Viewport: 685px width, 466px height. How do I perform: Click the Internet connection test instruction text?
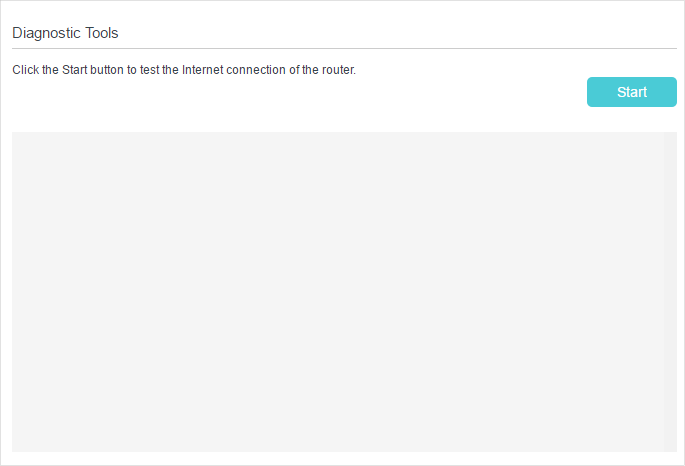pos(184,70)
